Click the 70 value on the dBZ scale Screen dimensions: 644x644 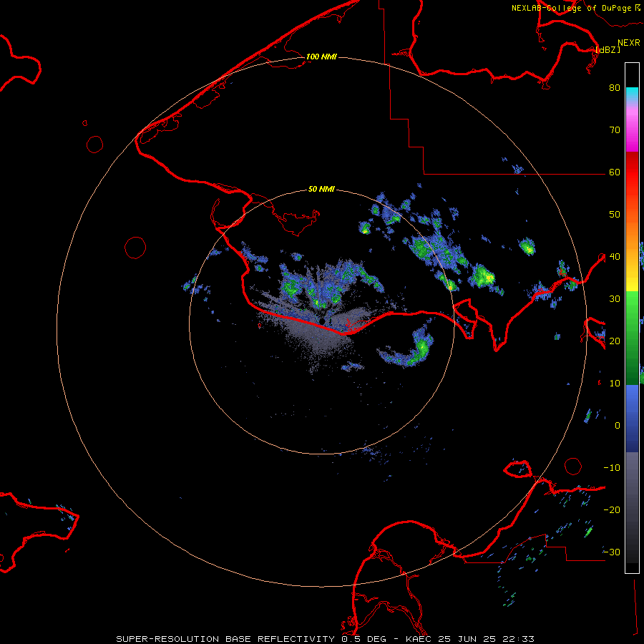pyautogui.click(x=615, y=130)
